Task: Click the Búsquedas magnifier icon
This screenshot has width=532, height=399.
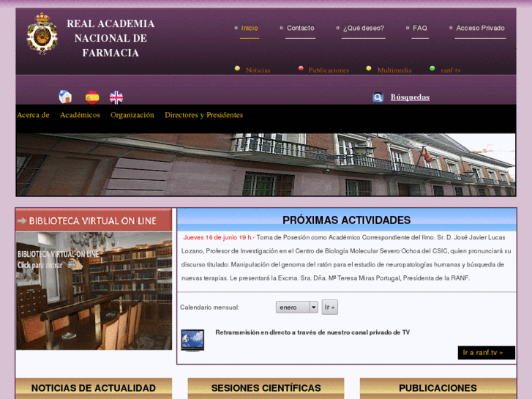Action: point(378,97)
